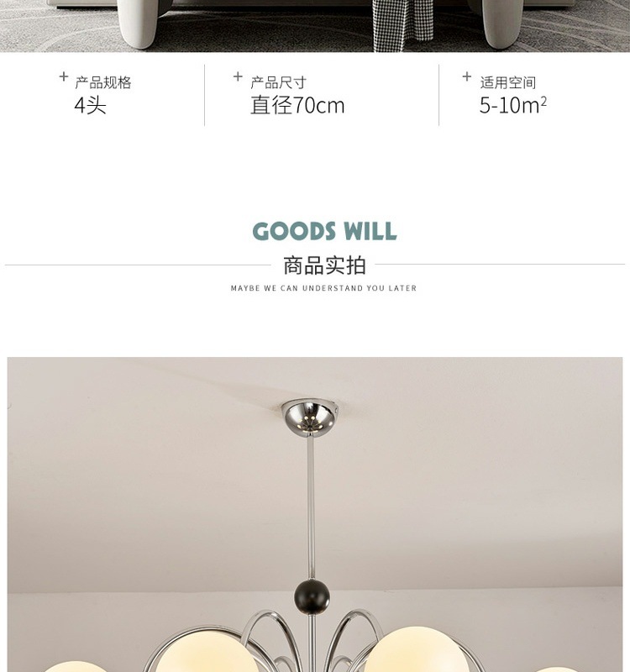Click the black ball on the chandelier rod
Image resolution: width=630 pixels, height=672 pixels.
point(312,597)
